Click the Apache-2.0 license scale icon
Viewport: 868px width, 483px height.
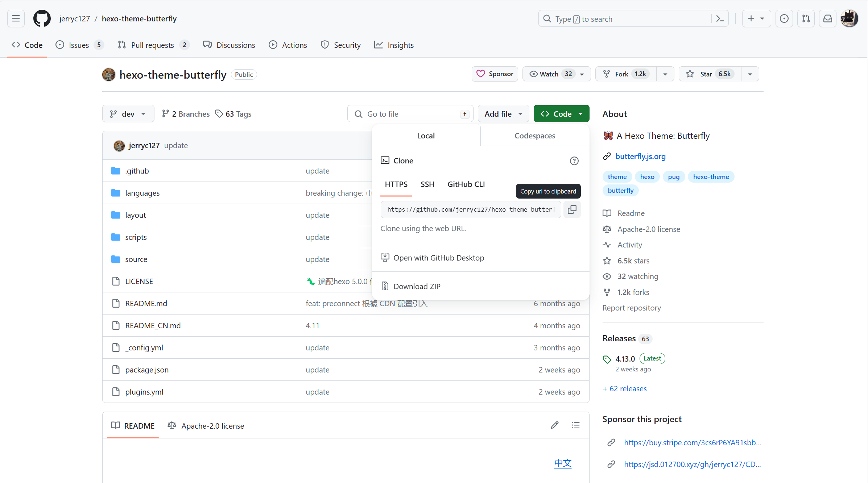click(x=607, y=229)
